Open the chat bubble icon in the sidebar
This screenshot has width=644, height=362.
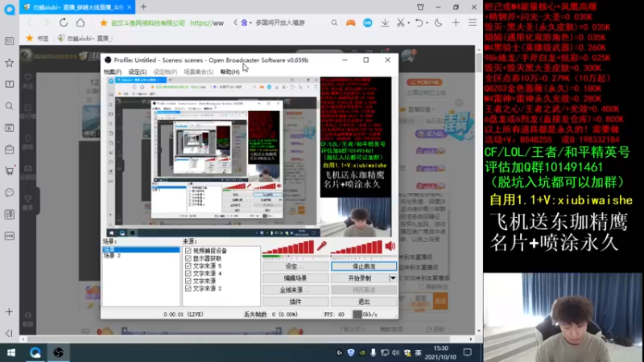[x=9, y=192]
